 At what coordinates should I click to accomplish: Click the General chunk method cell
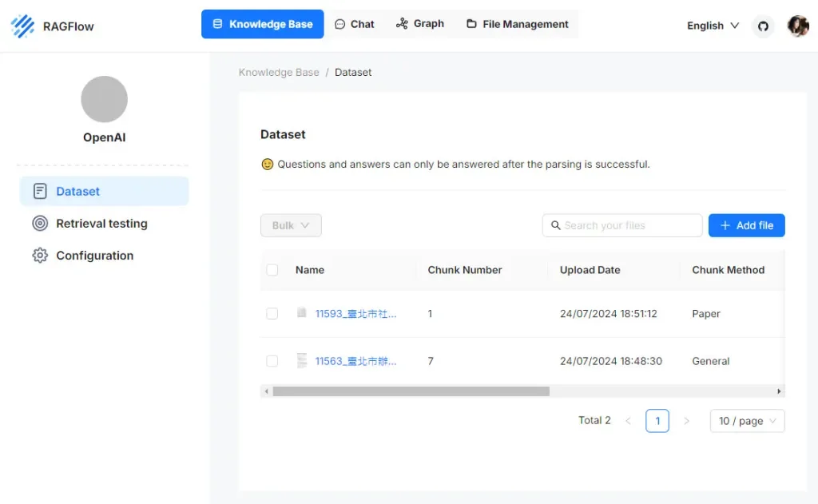pos(710,361)
